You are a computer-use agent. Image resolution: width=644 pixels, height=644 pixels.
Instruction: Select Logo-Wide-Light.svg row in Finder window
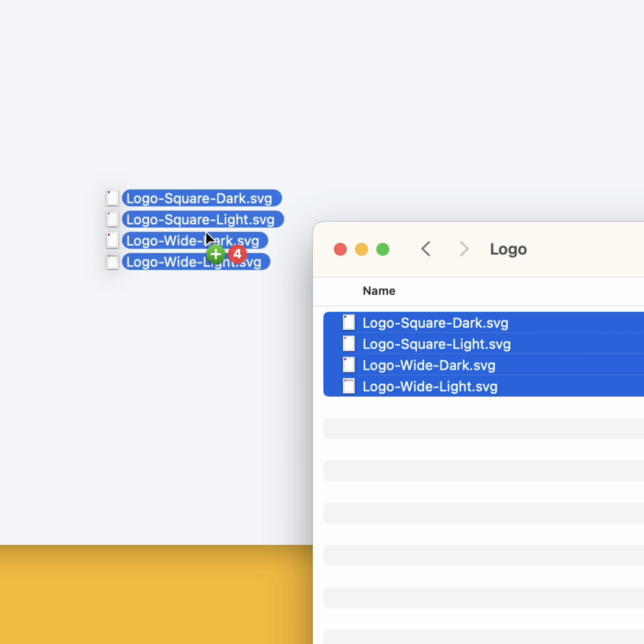[430, 387]
